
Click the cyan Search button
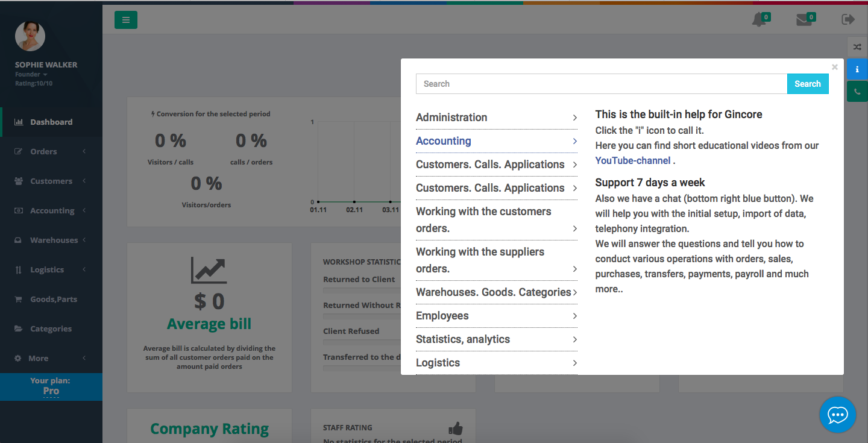pyautogui.click(x=808, y=84)
